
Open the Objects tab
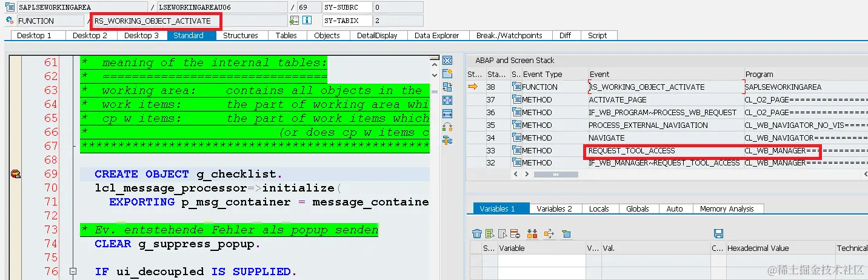(x=327, y=36)
